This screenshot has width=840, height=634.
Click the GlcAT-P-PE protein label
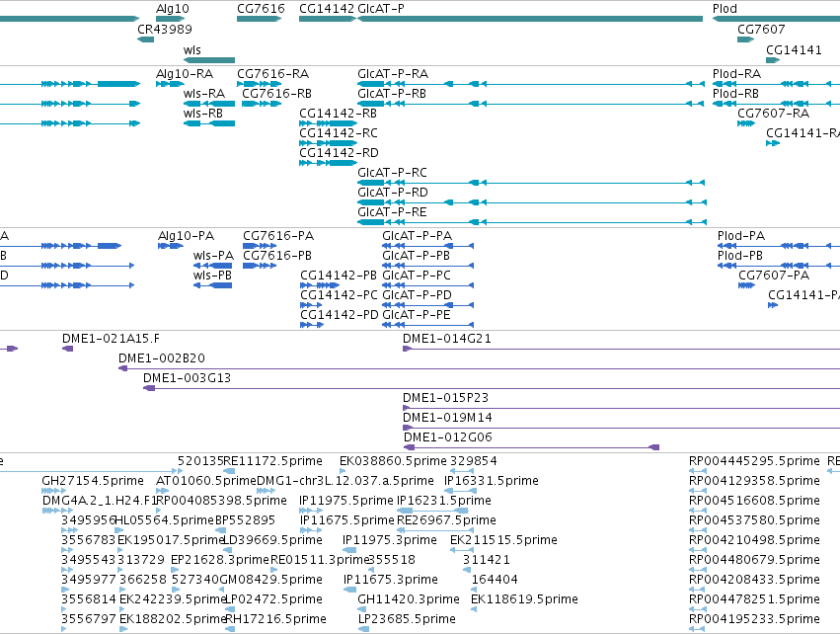pos(417,315)
